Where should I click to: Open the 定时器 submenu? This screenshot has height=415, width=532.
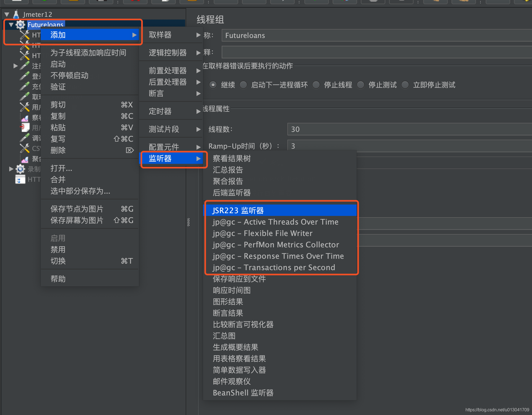171,111
